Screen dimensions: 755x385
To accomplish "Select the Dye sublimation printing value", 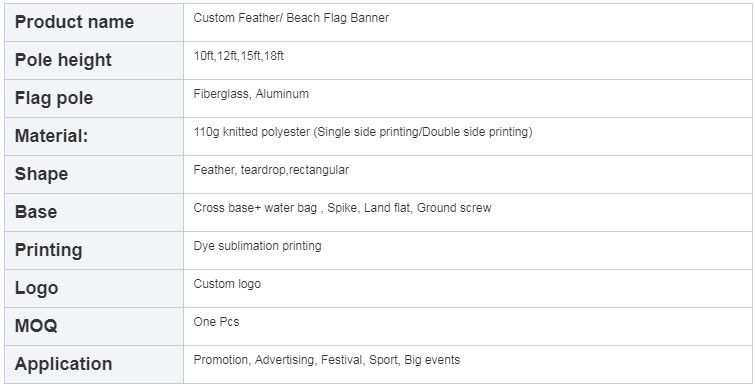I will 257,246.
